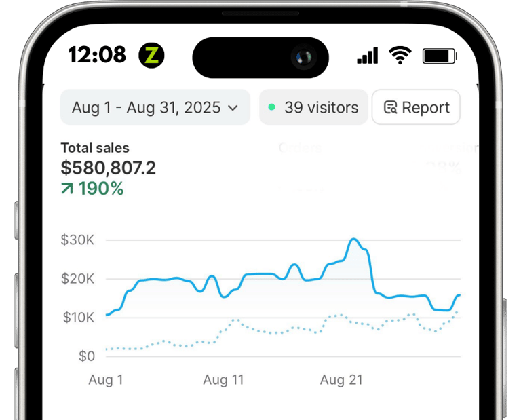
Task: Click the sales peak on the blue line chart
Action: [353, 240]
